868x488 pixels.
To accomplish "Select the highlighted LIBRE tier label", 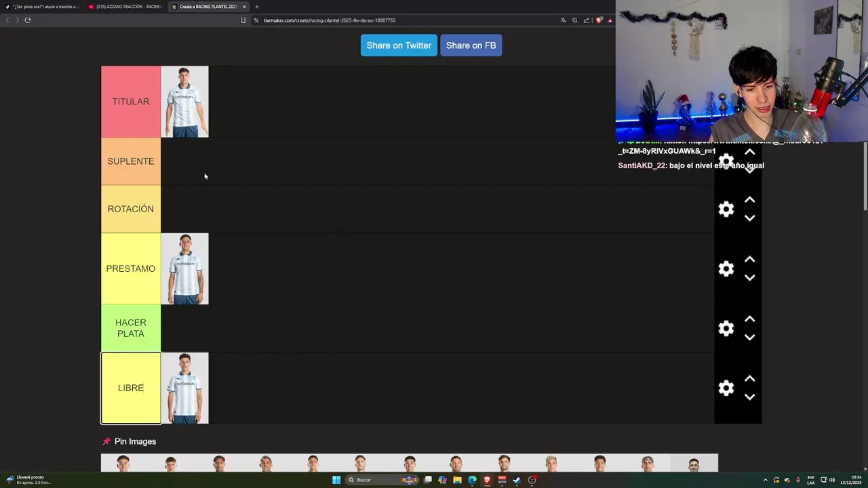I will [x=131, y=388].
